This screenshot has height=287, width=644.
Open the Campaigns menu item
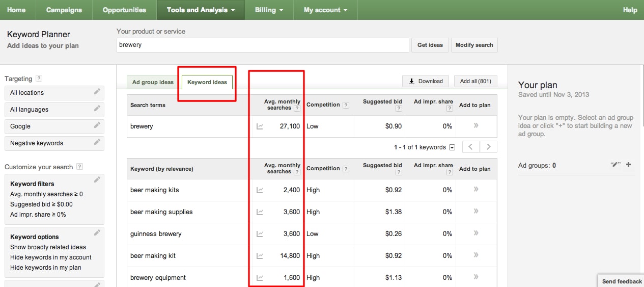64,10
